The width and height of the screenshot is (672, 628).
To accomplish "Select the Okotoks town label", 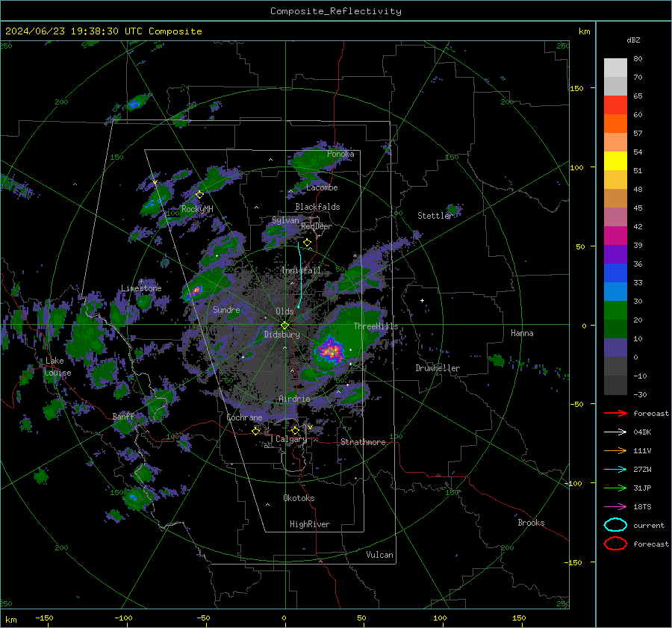I will [x=299, y=498].
